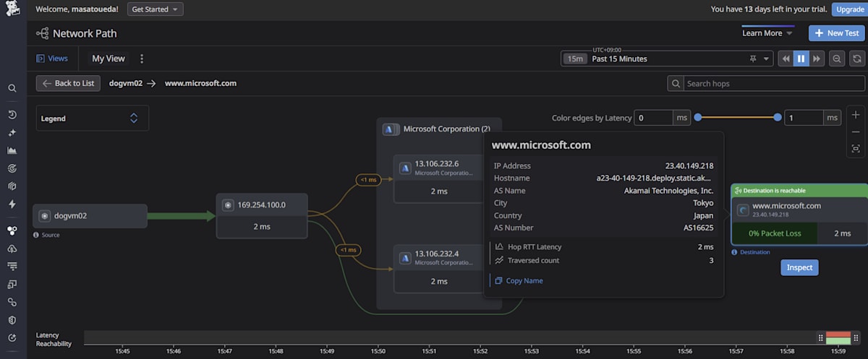Select the 13.106.232.6 hop node

[x=438, y=178]
